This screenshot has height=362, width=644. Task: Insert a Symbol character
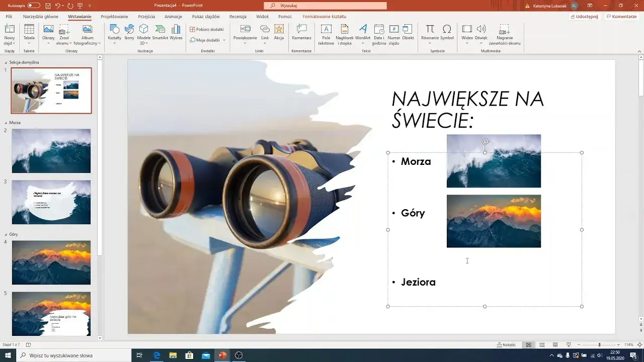point(447,34)
